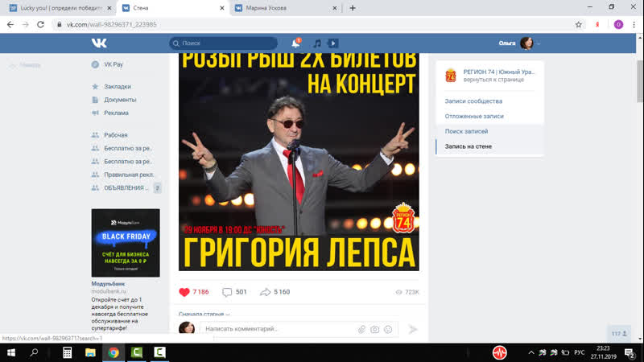Reload the page in browser
The height and width of the screenshot is (362, 644).
(40, 25)
